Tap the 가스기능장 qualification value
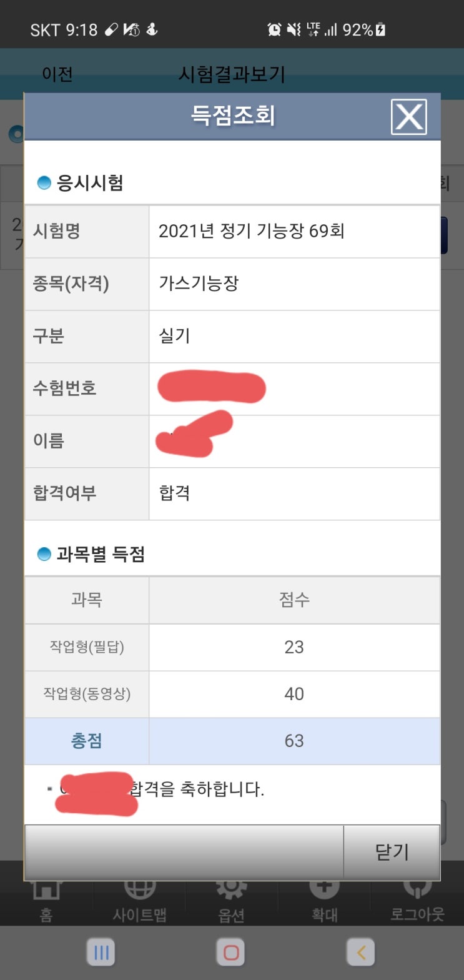This screenshot has width=464, height=980. click(199, 284)
